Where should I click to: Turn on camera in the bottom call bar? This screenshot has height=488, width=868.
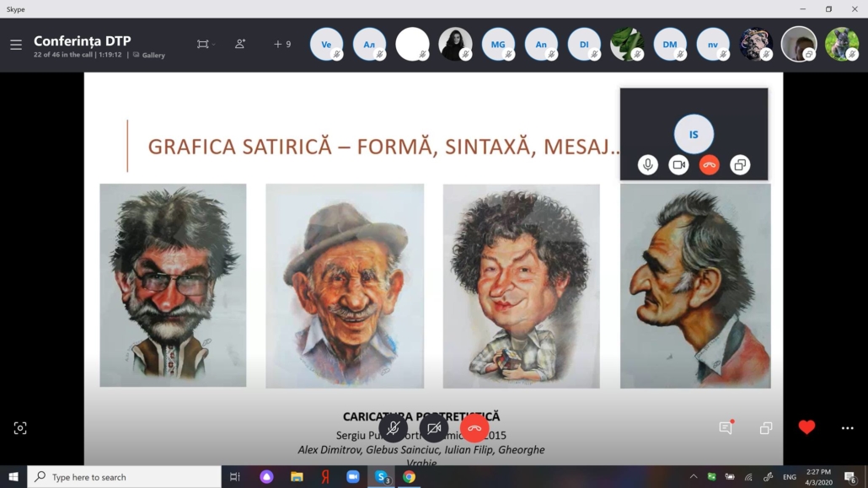coord(434,428)
